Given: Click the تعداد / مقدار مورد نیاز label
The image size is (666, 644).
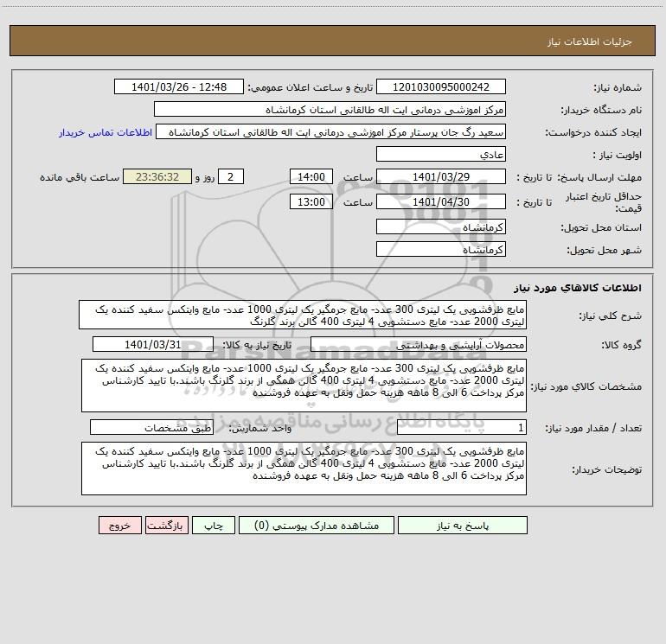Looking at the screenshot, I should pyautogui.click(x=593, y=428).
